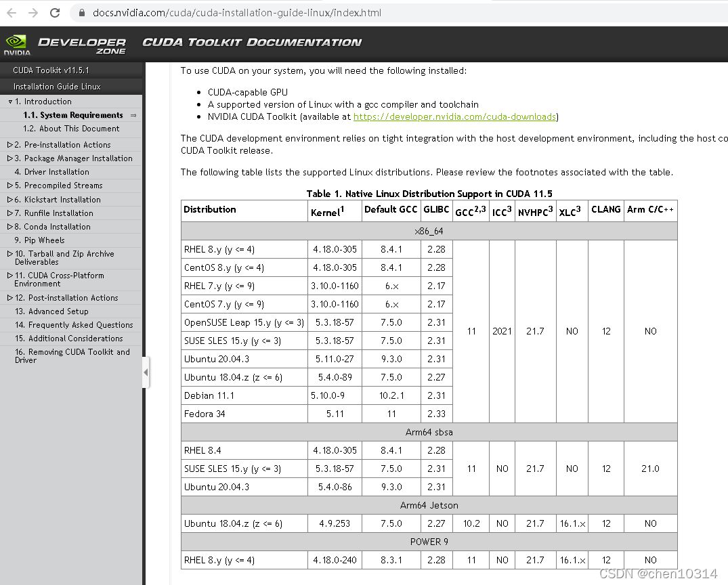This screenshot has width=728, height=585.
Task: Click the Table 1 caption text
Action: tap(429, 194)
